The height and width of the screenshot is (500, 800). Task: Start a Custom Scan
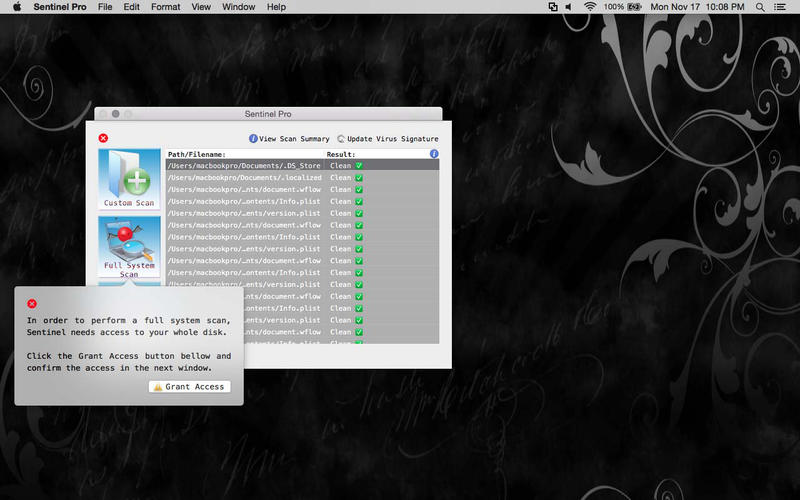pyautogui.click(x=129, y=179)
